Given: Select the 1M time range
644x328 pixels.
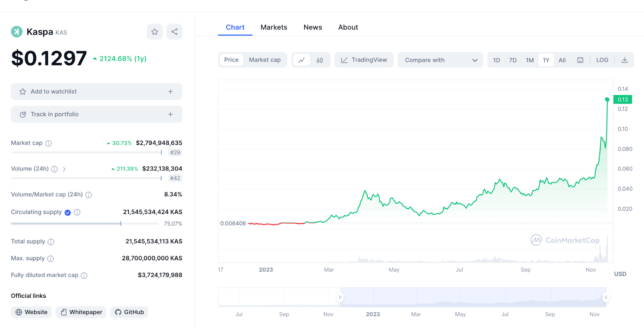Looking at the screenshot, I should [x=530, y=60].
